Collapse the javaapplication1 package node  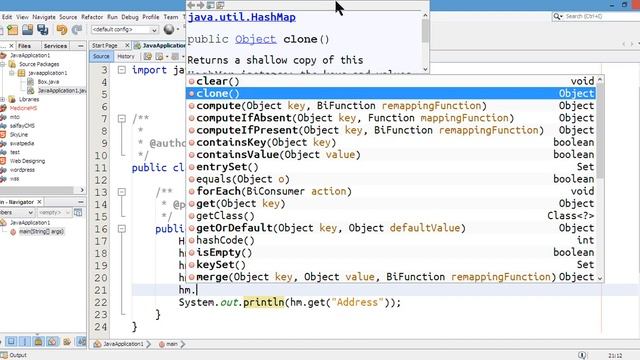coord(12,73)
